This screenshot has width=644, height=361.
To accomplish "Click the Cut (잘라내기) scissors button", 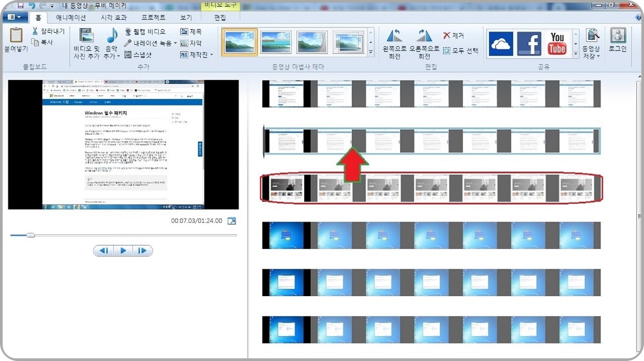I will click(x=48, y=31).
